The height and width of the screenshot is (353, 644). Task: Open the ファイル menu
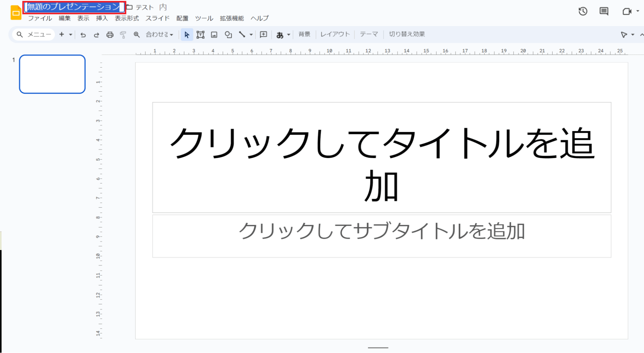[40, 18]
